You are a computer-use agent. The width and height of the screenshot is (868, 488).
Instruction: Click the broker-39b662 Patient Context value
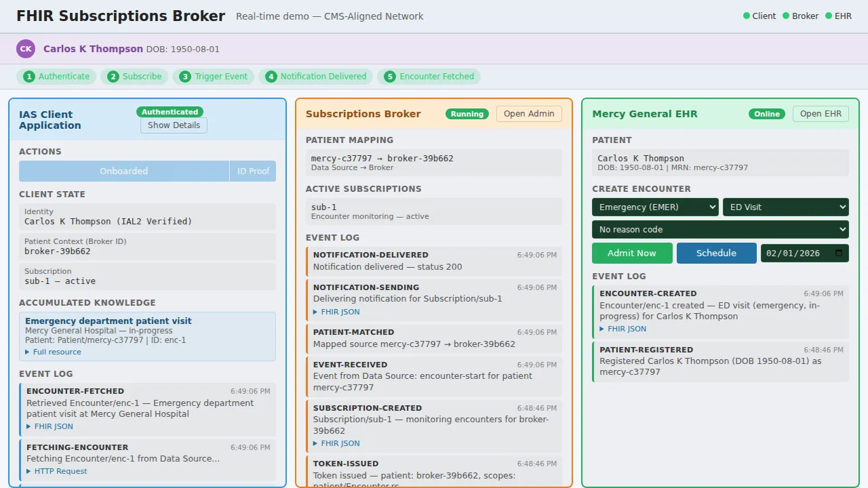(58, 251)
